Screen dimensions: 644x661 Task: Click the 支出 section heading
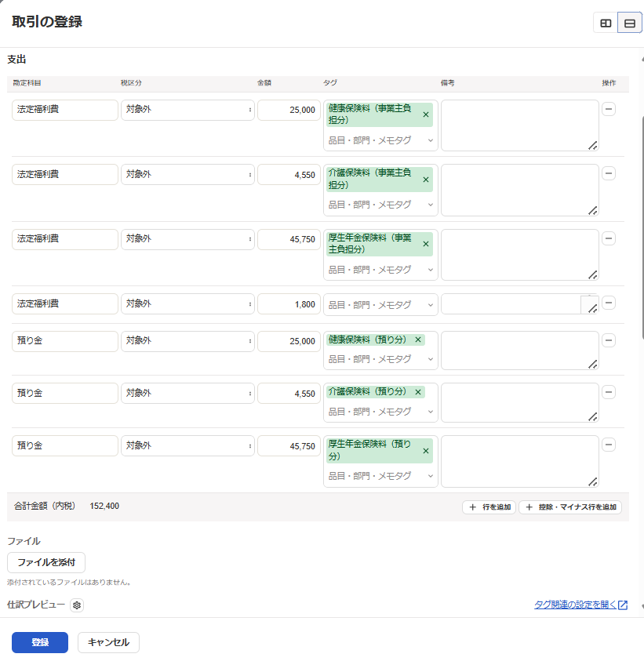coord(16,60)
